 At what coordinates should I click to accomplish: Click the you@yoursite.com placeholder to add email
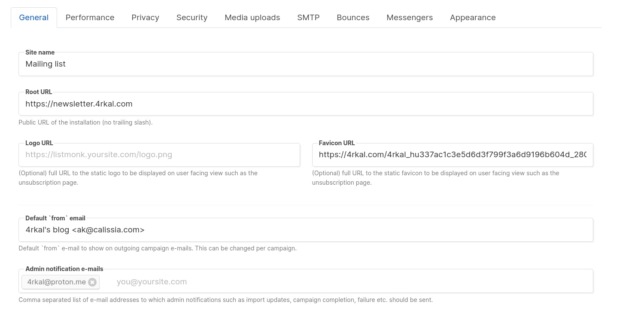(x=152, y=282)
